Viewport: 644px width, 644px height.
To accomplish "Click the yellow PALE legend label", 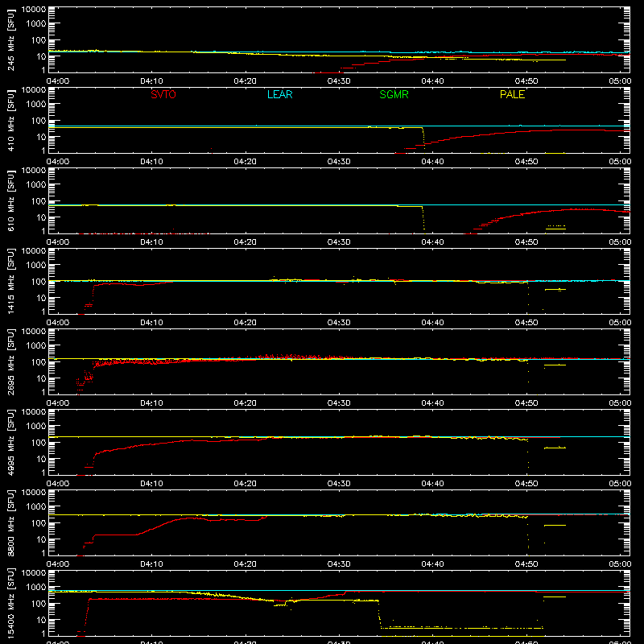I will (512, 94).
